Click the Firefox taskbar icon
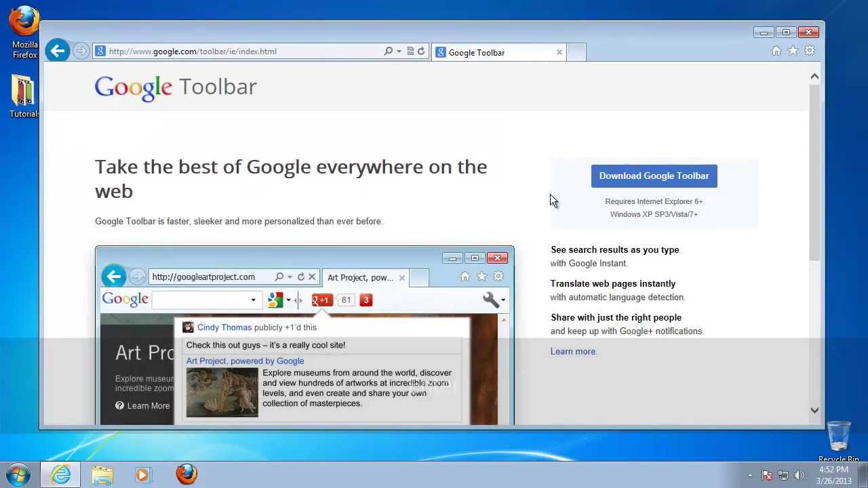The image size is (868, 488). click(186, 474)
